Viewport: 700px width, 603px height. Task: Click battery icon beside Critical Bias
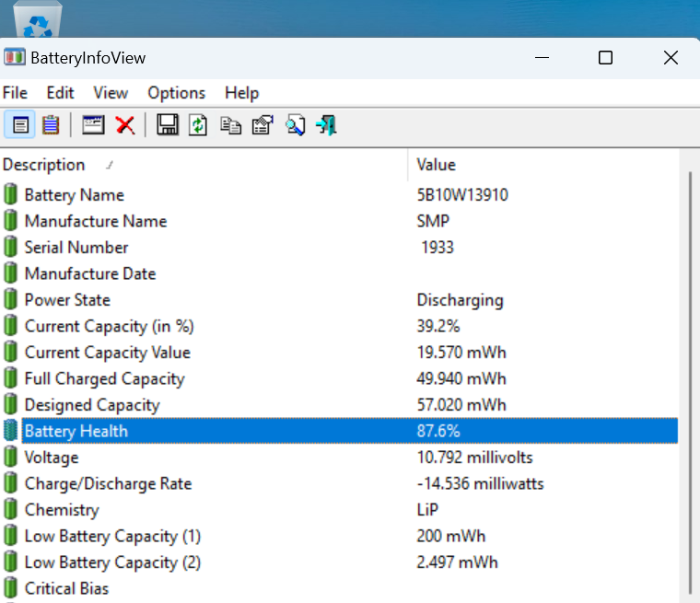pos(11,588)
